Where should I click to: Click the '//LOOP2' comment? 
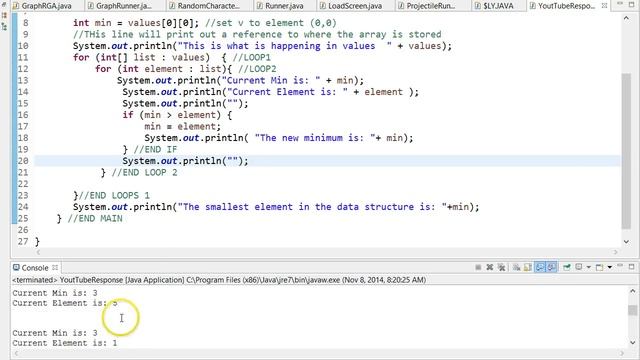[257, 69]
